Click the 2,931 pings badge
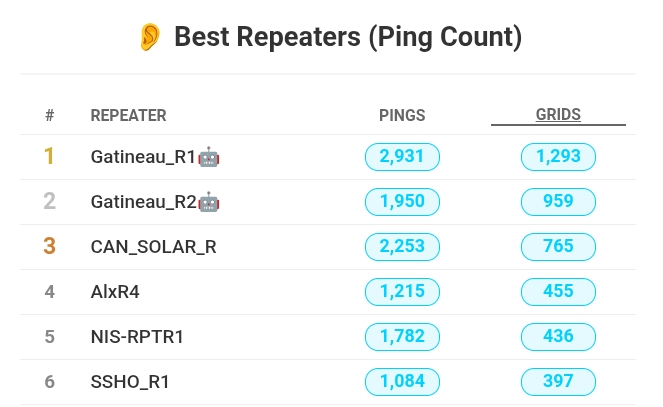 click(402, 157)
